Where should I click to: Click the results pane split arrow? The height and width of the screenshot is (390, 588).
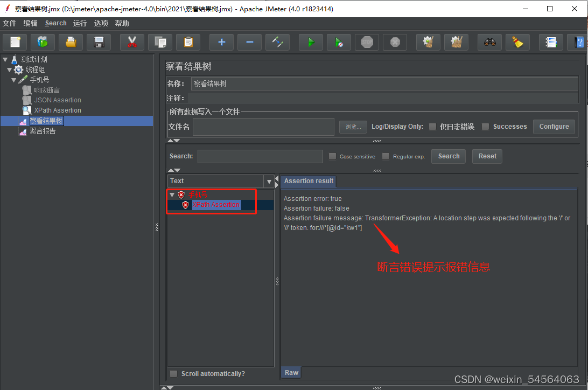(x=277, y=182)
